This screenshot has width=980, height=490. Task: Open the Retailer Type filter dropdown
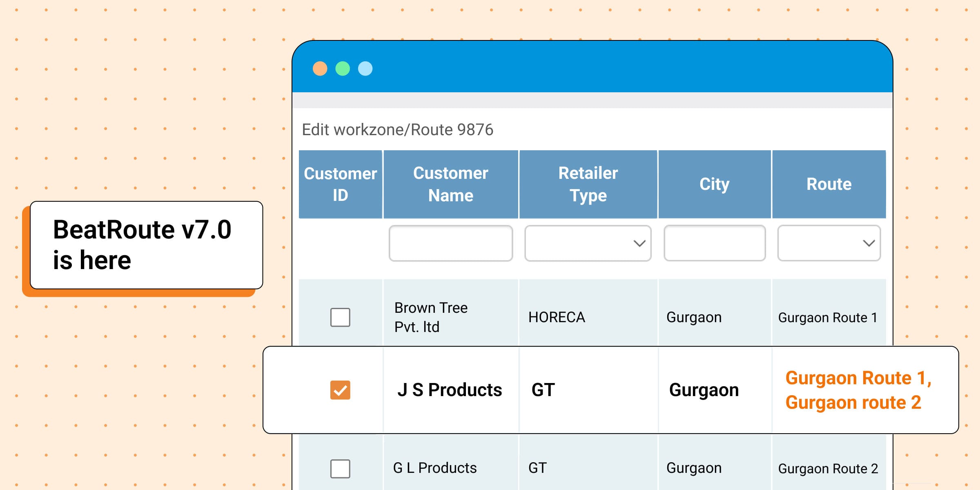(x=588, y=243)
